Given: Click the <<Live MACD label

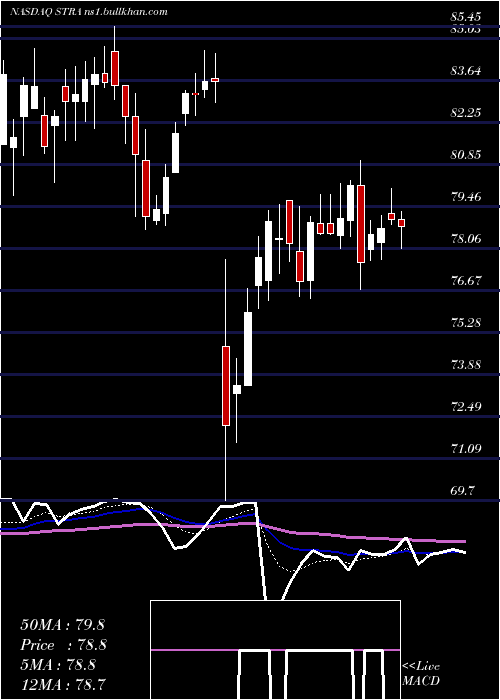Looking at the screenshot, I should tap(421, 674).
